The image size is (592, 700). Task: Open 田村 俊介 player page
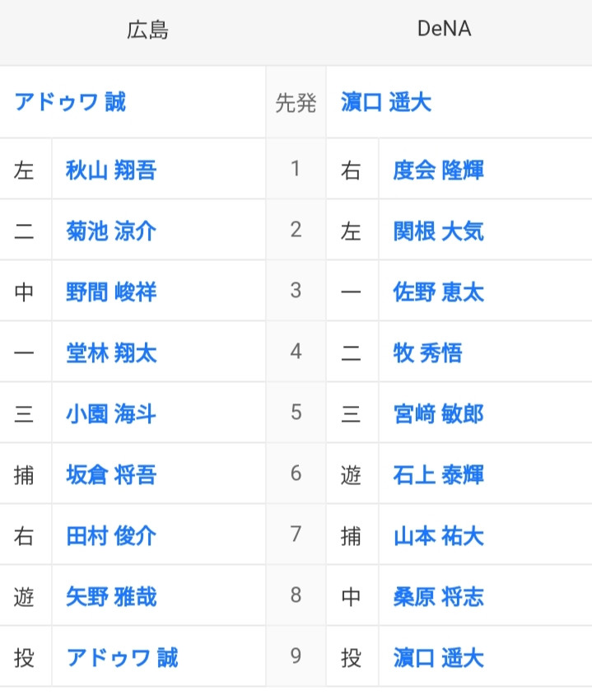111,536
